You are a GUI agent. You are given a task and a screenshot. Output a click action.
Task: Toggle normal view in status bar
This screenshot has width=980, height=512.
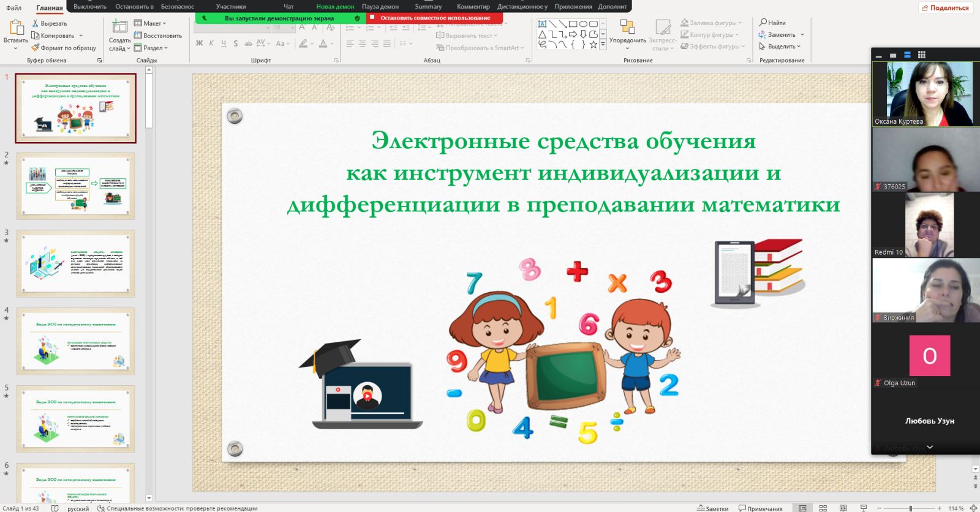802,508
